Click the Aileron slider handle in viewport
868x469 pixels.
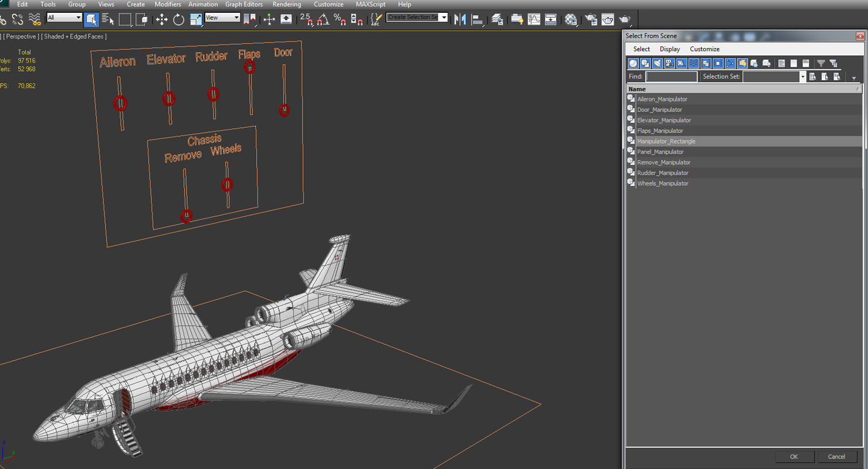[120, 104]
